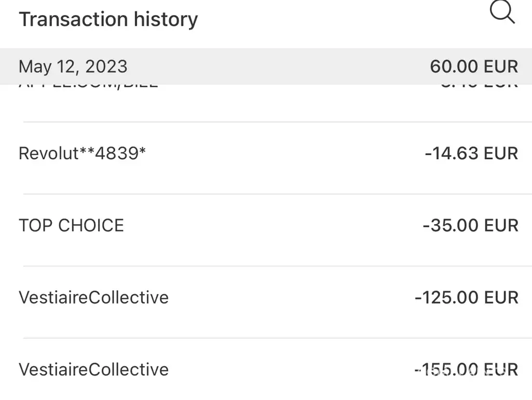Open the VestiaireCollective transaction for 125 EUR
Viewport: 532px width, 400px height.
[x=93, y=298]
